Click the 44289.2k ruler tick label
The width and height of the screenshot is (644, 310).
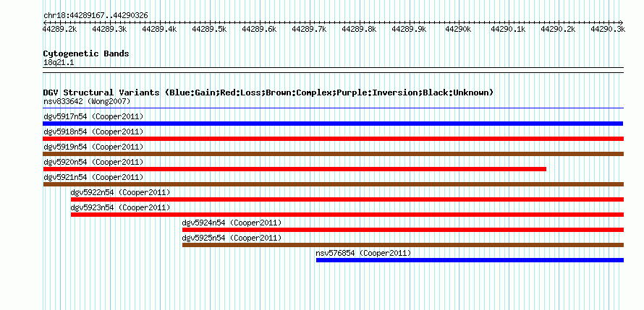(60, 29)
